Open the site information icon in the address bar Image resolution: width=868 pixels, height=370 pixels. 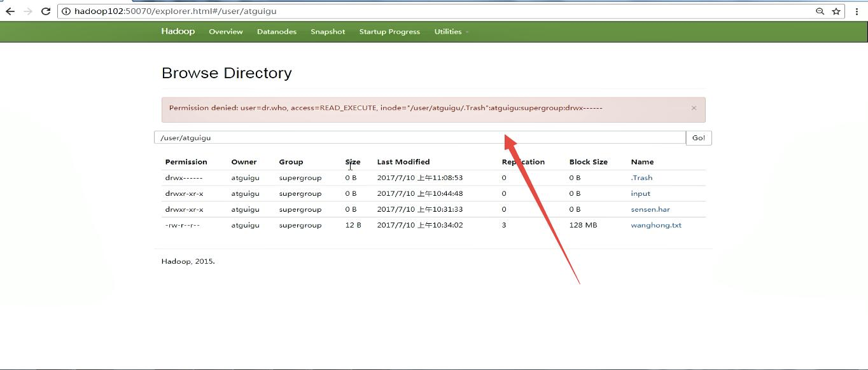(66, 11)
